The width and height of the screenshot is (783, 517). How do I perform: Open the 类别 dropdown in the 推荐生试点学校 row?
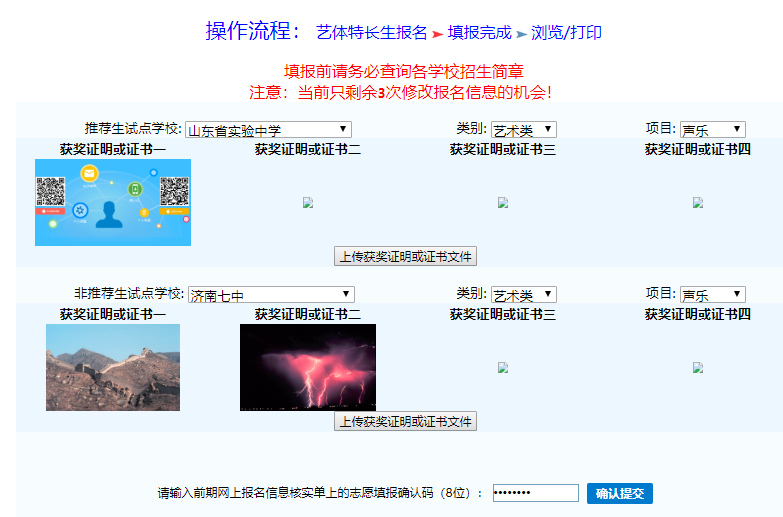pos(523,130)
